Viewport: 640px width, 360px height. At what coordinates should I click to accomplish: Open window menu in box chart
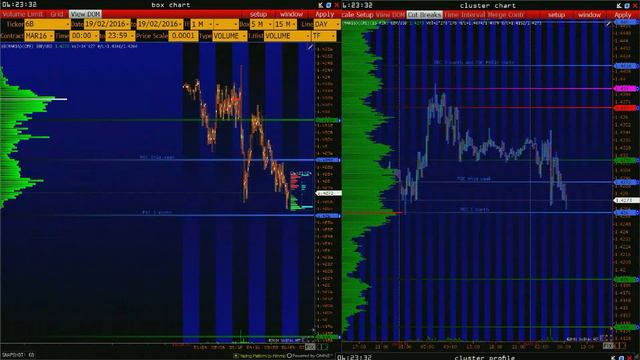[291, 14]
